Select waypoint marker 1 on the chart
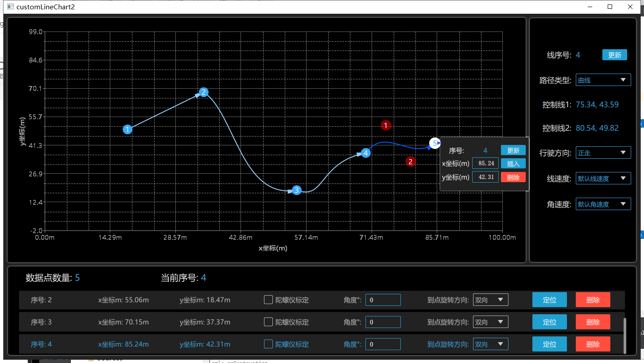Screen dimensions: 644x363 coord(128,129)
